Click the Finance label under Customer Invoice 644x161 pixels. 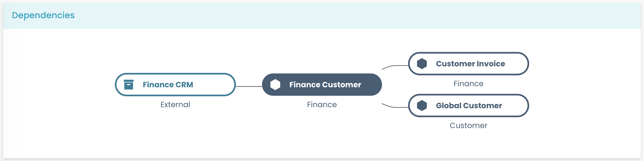(468, 84)
